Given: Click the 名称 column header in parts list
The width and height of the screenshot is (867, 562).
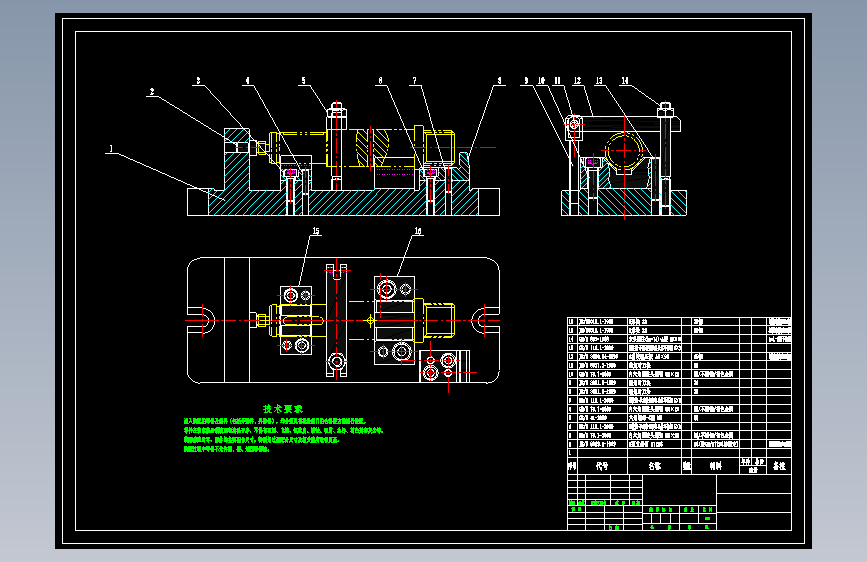Looking at the screenshot, I should [655, 466].
